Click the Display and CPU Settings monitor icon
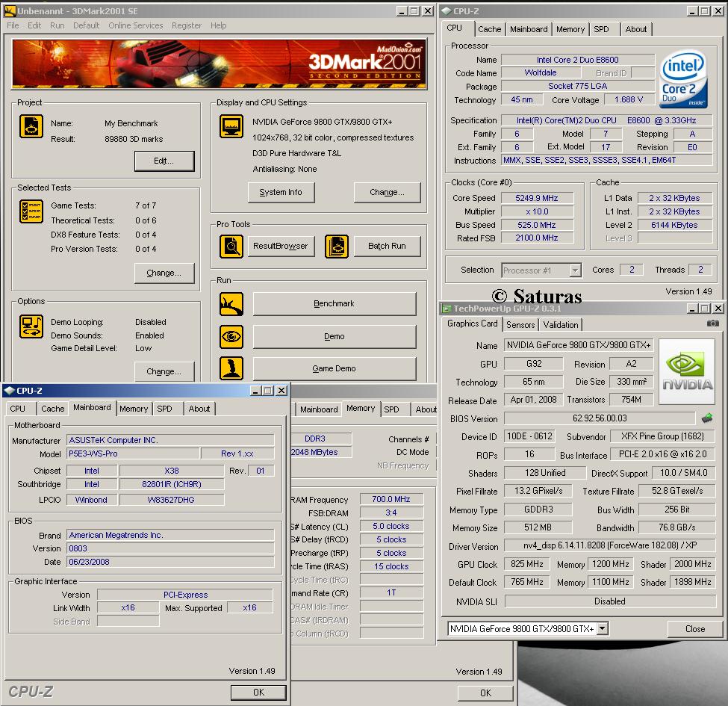The height and width of the screenshot is (706, 728). tap(231, 126)
